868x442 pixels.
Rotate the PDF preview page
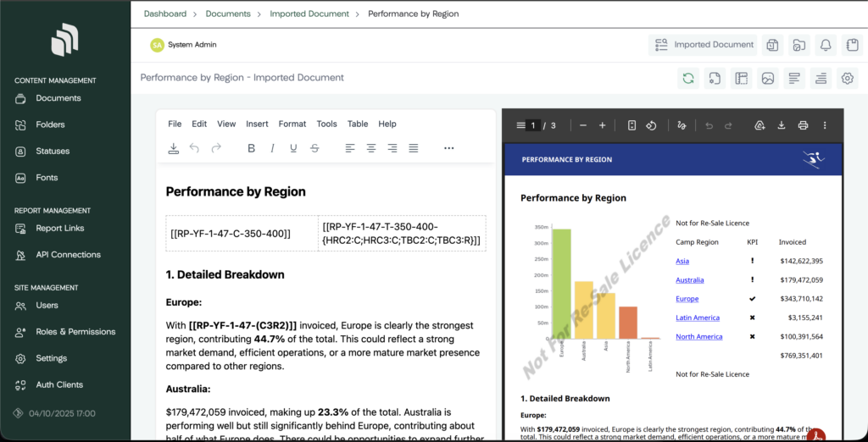(651, 125)
